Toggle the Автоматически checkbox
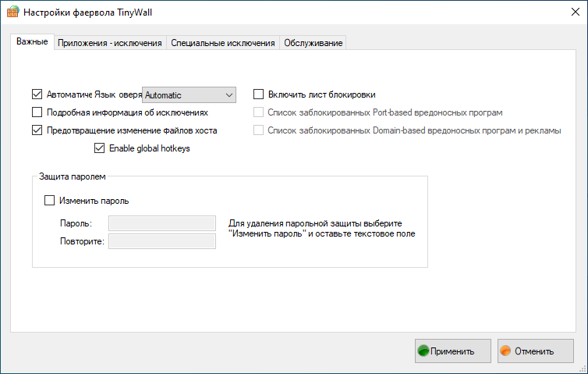This screenshot has width=588, height=374. tap(37, 94)
